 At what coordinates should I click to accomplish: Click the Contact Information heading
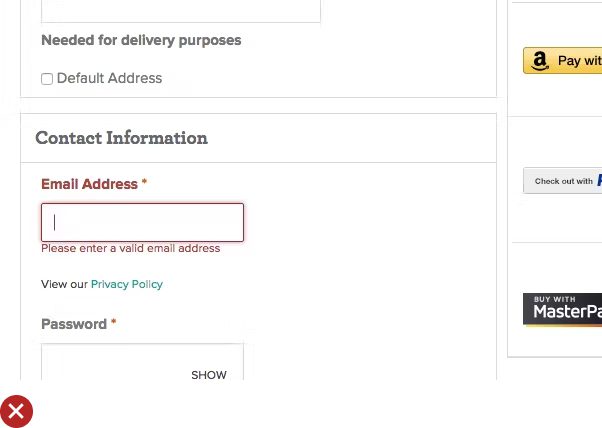121,138
